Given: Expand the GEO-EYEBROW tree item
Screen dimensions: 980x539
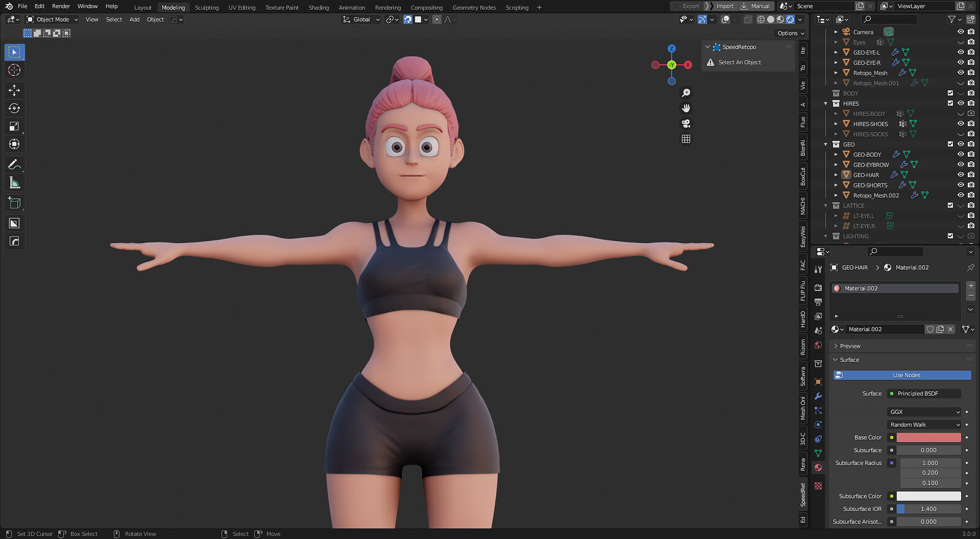Looking at the screenshot, I should (x=836, y=165).
